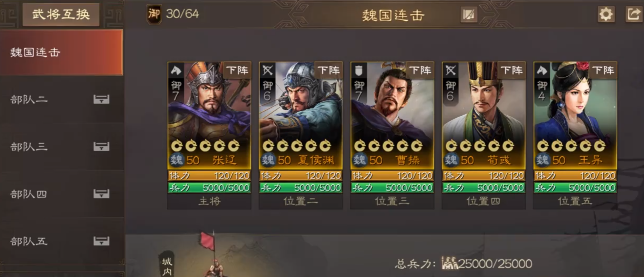The height and width of the screenshot is (277, 644).
Task: Click the archer icon on 荀彧 card
Action: [450, 71]
